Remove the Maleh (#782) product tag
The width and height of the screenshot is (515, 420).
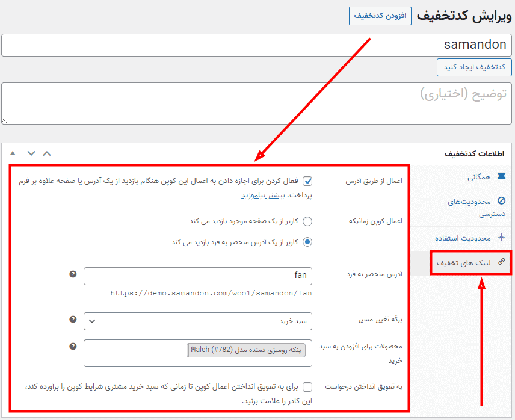[193, 350]
